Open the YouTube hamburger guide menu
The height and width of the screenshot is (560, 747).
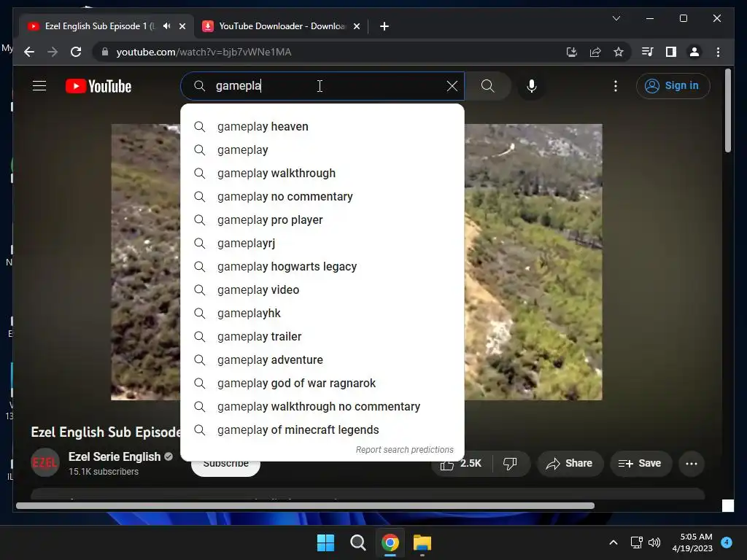39,86
